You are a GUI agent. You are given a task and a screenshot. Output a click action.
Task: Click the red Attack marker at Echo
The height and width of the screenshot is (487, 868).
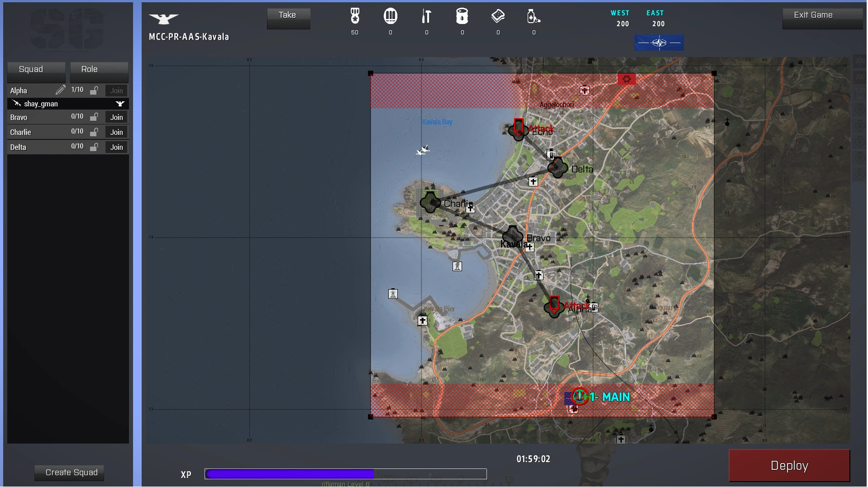519,127
